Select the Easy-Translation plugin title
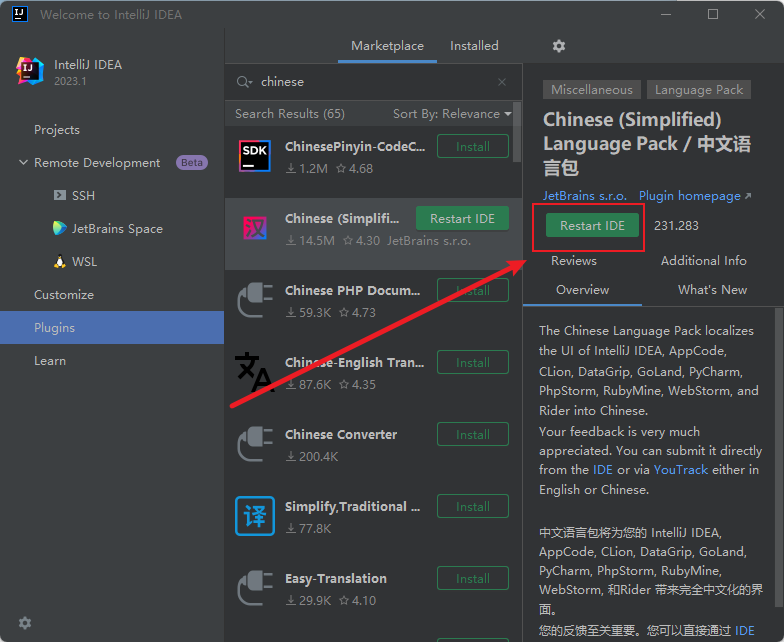784x642 pixels. pyautogui.click(x=336, y=578)
